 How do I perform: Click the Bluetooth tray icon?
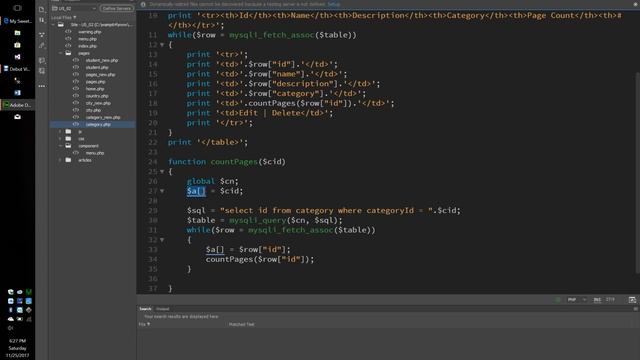[x=11, y=310]
